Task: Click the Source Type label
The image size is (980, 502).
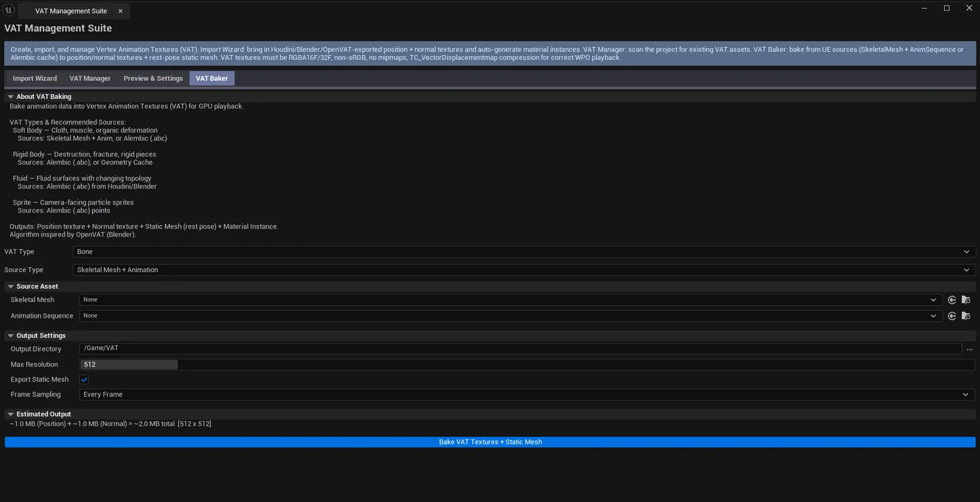Action: (24, 270)
